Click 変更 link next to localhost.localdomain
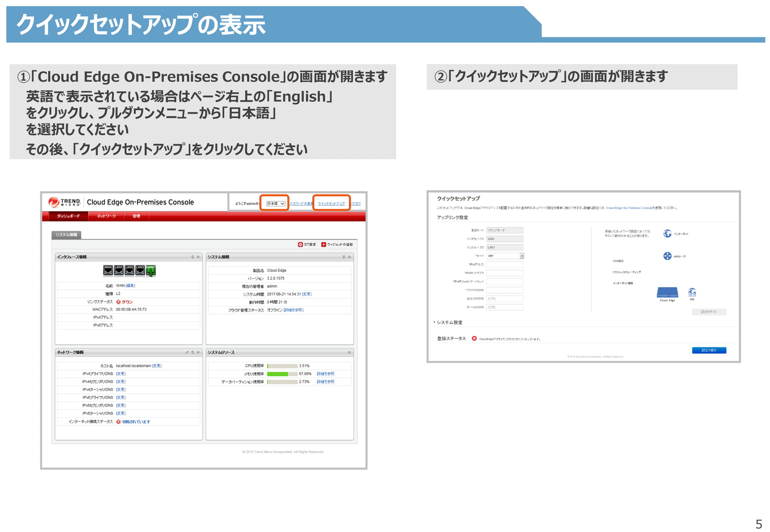This screenshot has width=770, height=532. click(x=157, y=366)
